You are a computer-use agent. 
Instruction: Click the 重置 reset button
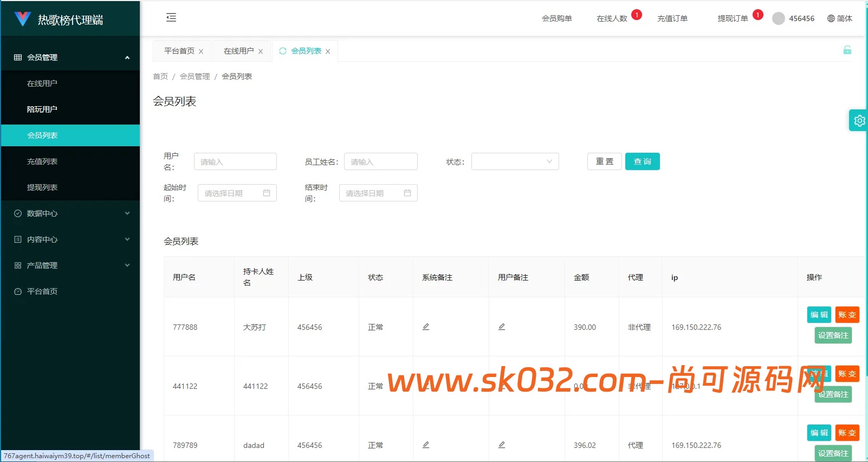click(x=605, y=161)
